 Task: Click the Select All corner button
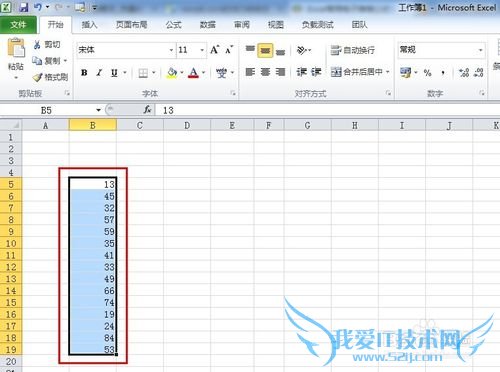(11, 125)
